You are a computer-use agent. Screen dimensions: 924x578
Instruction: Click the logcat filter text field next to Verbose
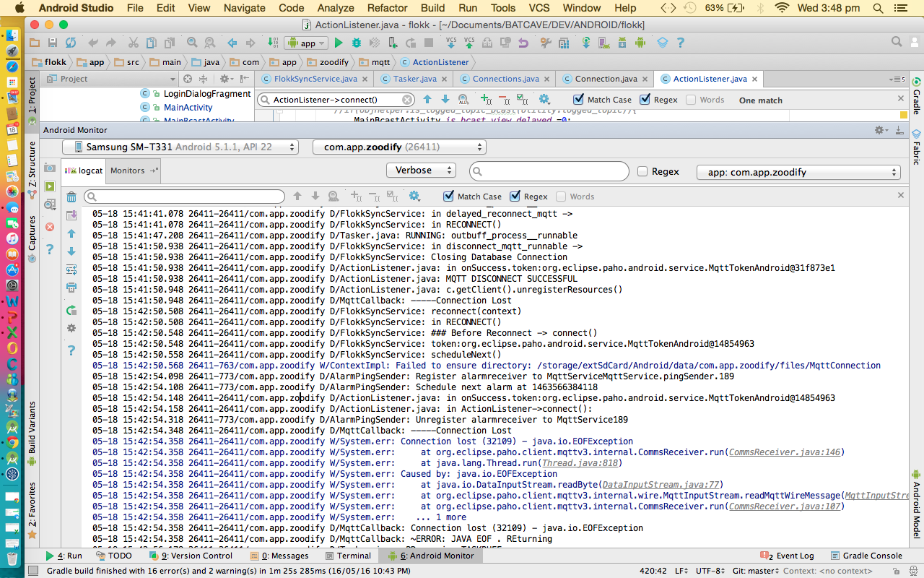tap(549, 171)
